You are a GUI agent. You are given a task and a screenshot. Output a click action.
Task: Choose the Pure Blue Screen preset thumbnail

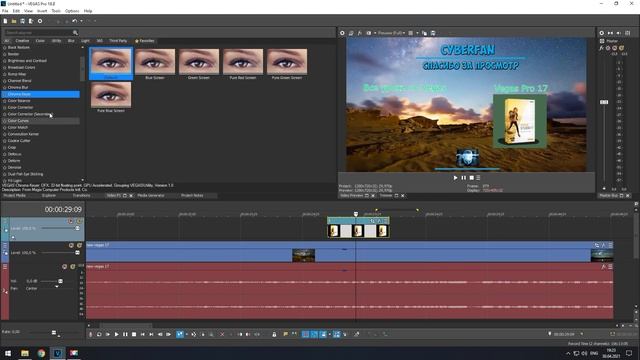[111, 94]
